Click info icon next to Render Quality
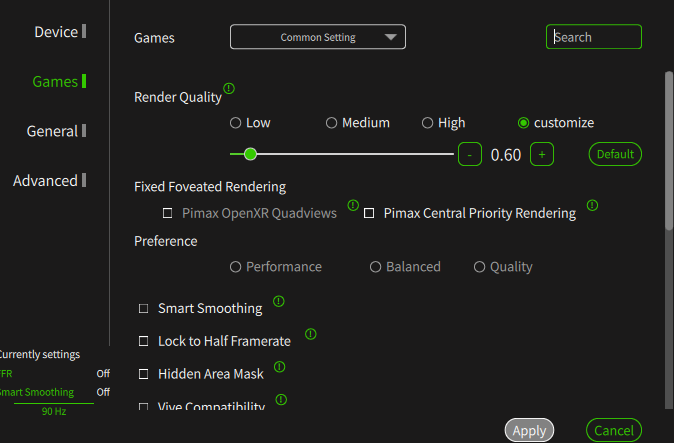The image size is (674, 443). coord(229,89)
